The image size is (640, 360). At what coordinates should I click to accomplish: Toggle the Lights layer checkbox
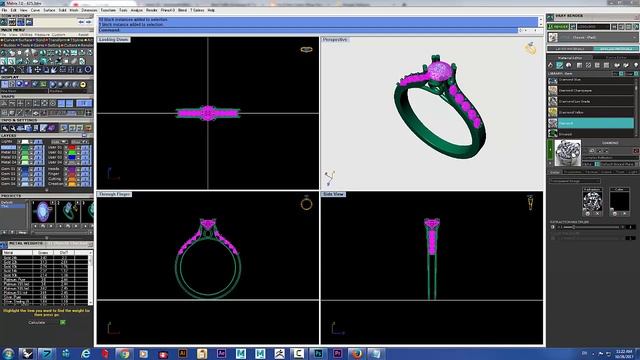[19, 142]
